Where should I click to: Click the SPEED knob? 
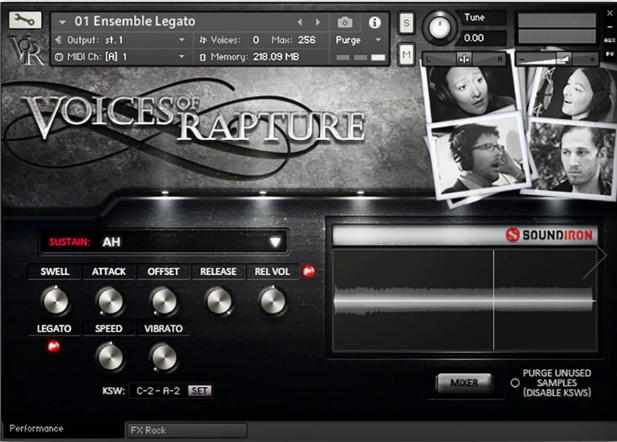coord(110,357)
